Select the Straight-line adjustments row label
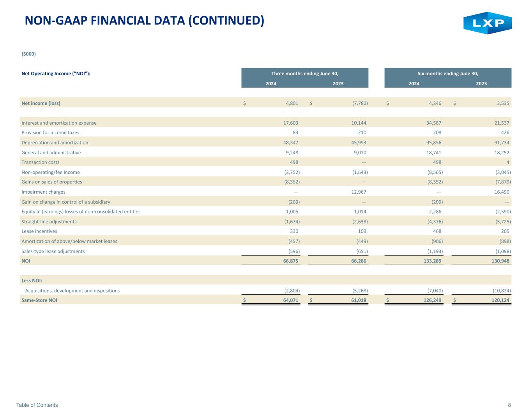 click(49, 222)
